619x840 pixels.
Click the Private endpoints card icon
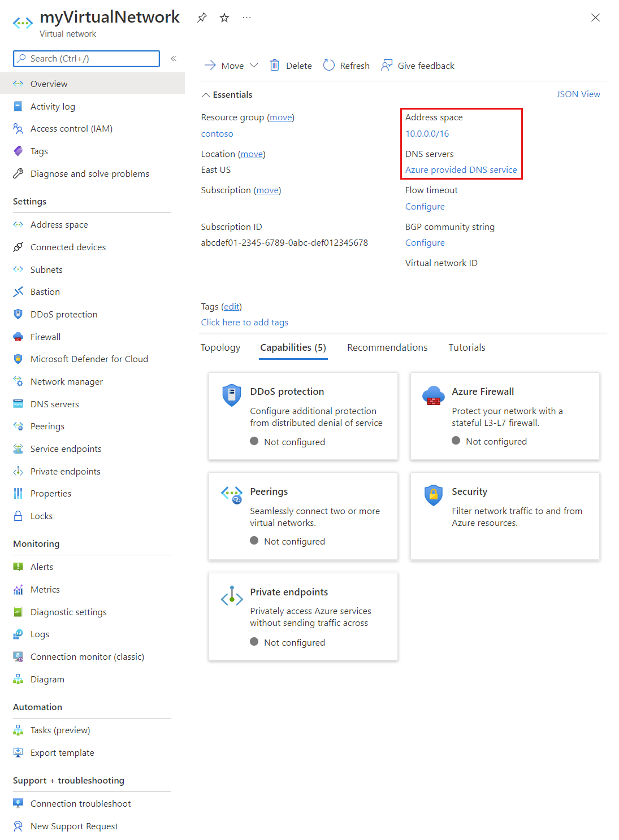232,596
